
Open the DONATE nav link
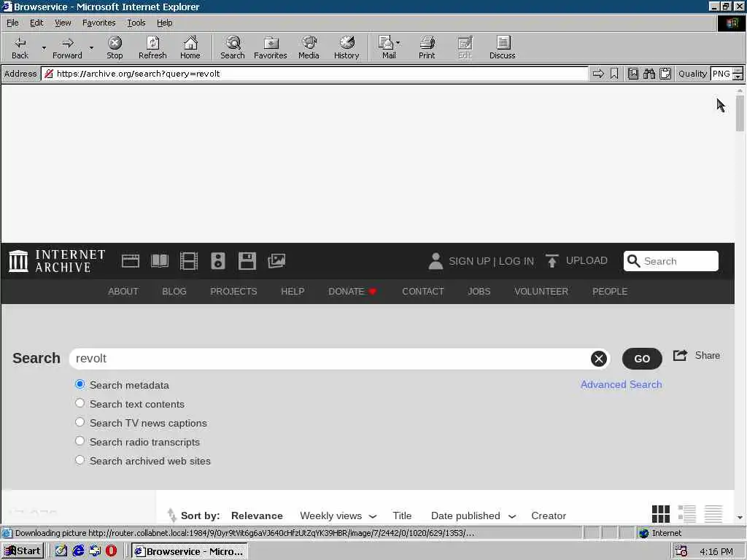pos(352,292)
